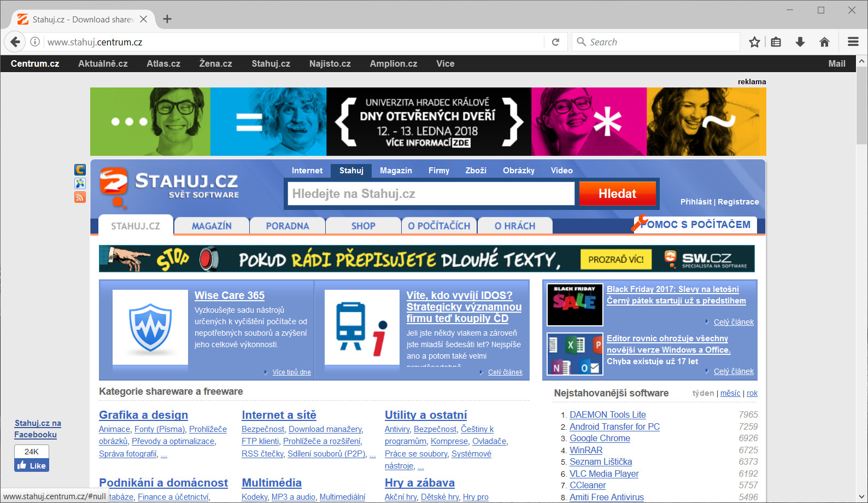Open 'Stahuj.cz na Facebooku' link
This screenshot has width=868, height=503.
tap(38, 429)
